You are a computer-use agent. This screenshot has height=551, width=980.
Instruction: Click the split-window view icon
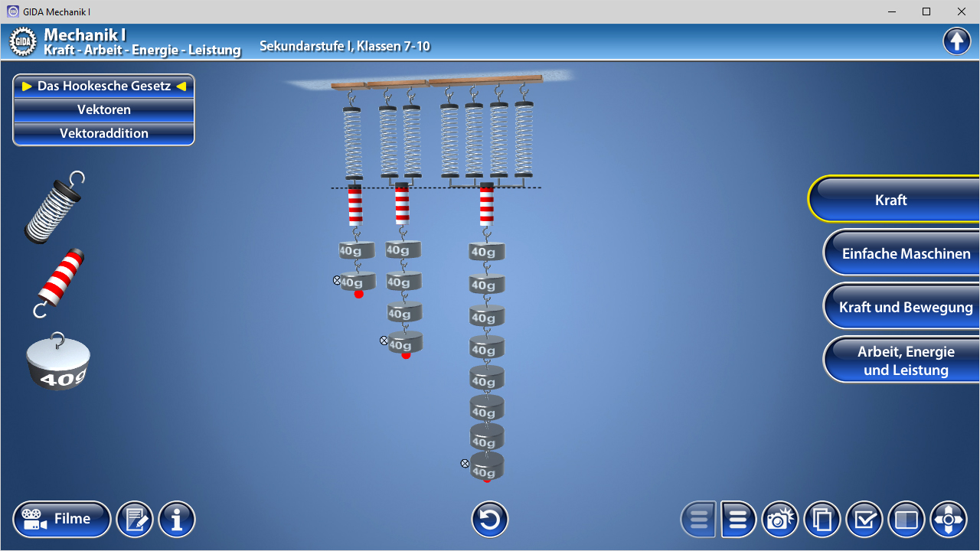(906, 519)
